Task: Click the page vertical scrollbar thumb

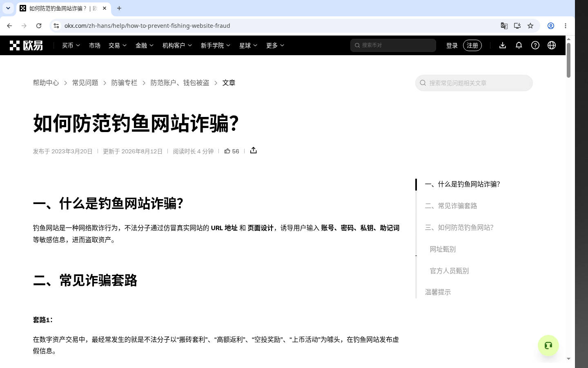Action: click(x=568, y=60)
